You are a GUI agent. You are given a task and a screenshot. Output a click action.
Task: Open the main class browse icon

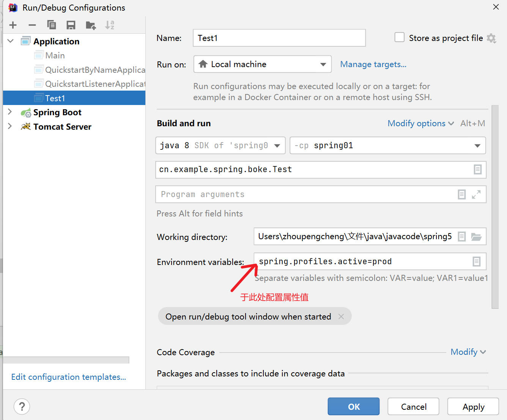[x=477, y=169]
